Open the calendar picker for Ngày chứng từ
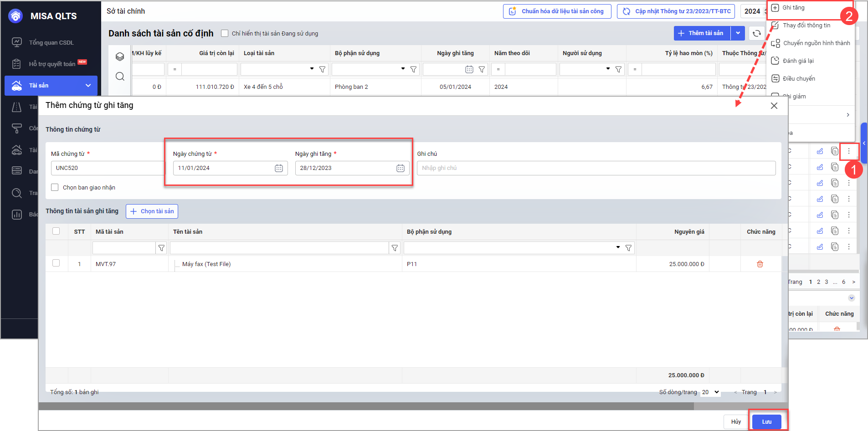Viewport: 868px width, 431px height. click(x=279, y=168)
